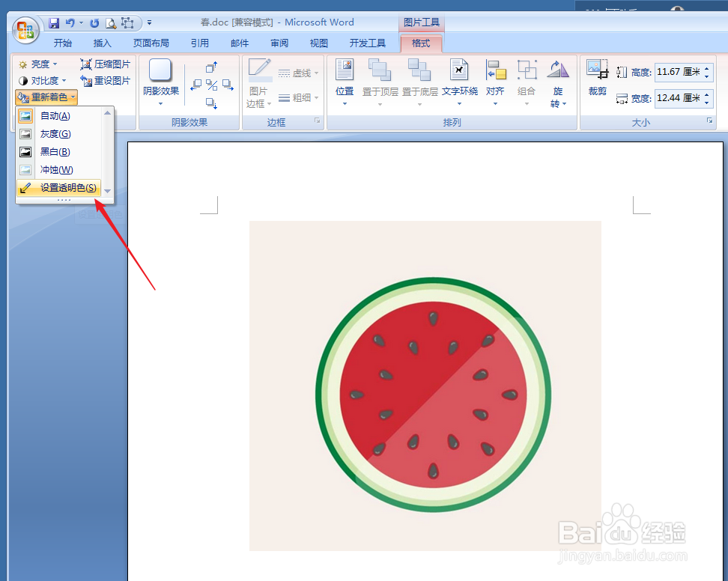Open the 虚线 dashes dropdown
Viewport: 728px width, 581px height.
tap(299, 73)
